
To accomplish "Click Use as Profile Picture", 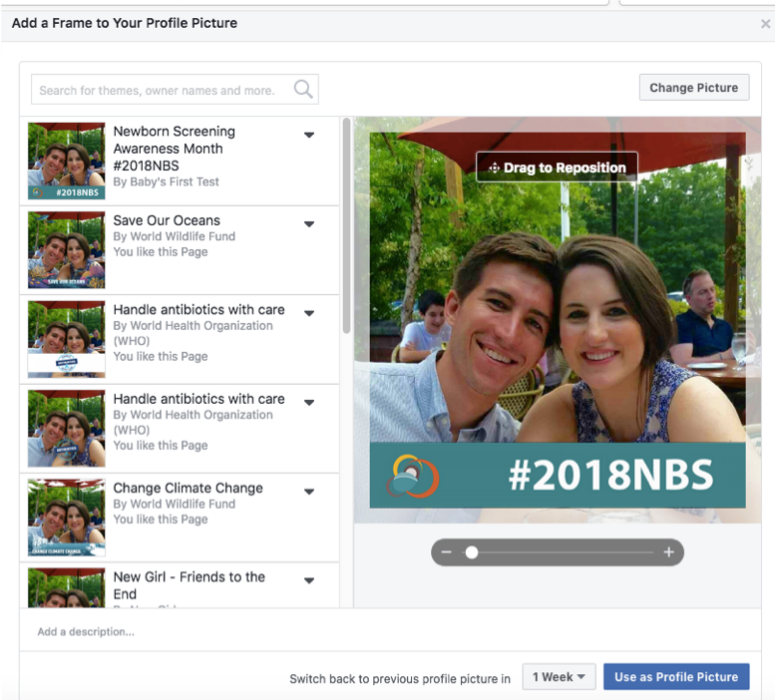I will (x=676, y=677).
